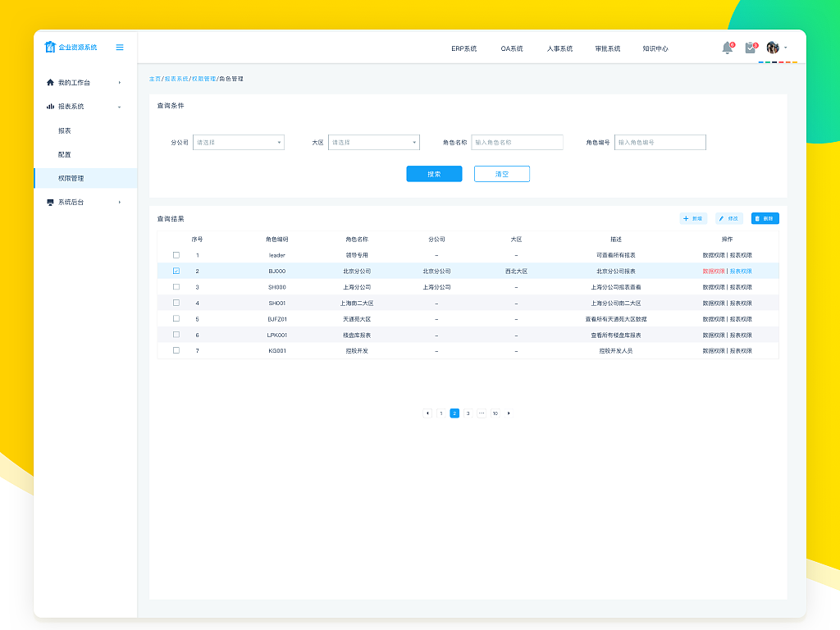Click 数据权限 in the SH001 row

tap(714, 304)
